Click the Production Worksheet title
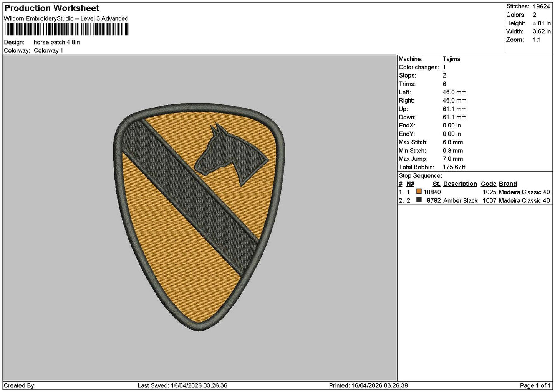 click(x=52, y=8)
